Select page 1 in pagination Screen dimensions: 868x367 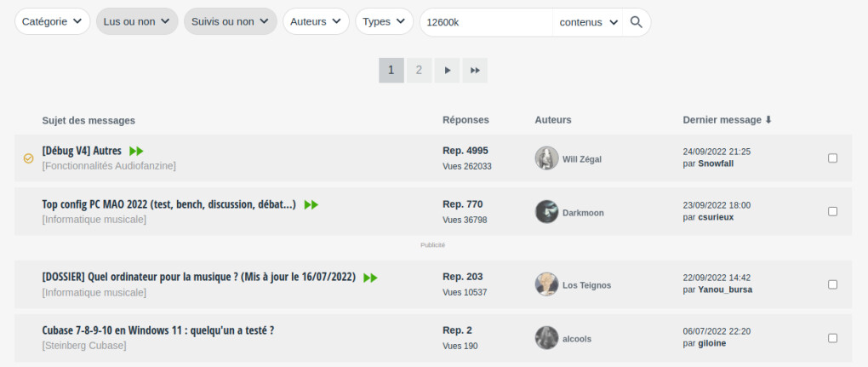point(391,71)
